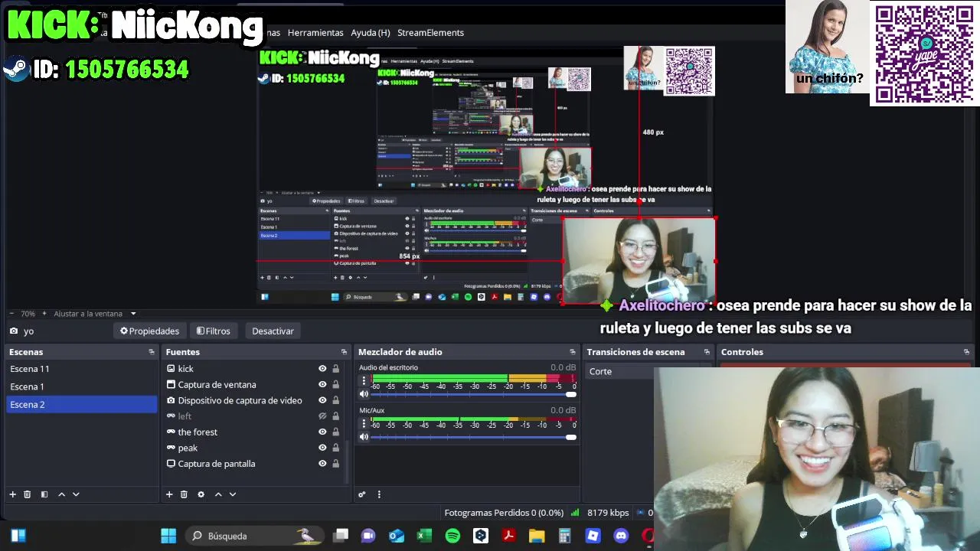Move the scene down with the arrow icon
Screen dimensions: 980x551
(x=76, y=494)
